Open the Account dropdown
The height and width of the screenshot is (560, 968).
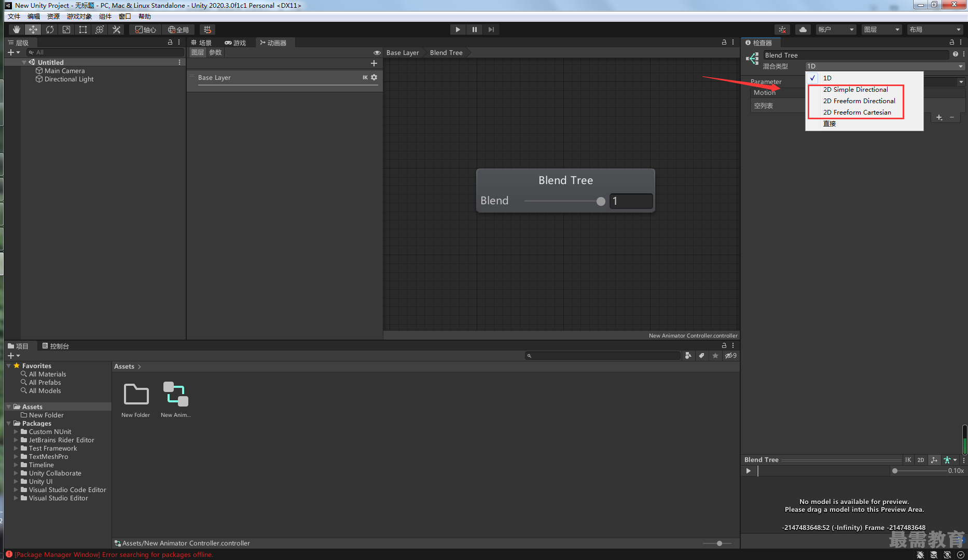(836, 30)
